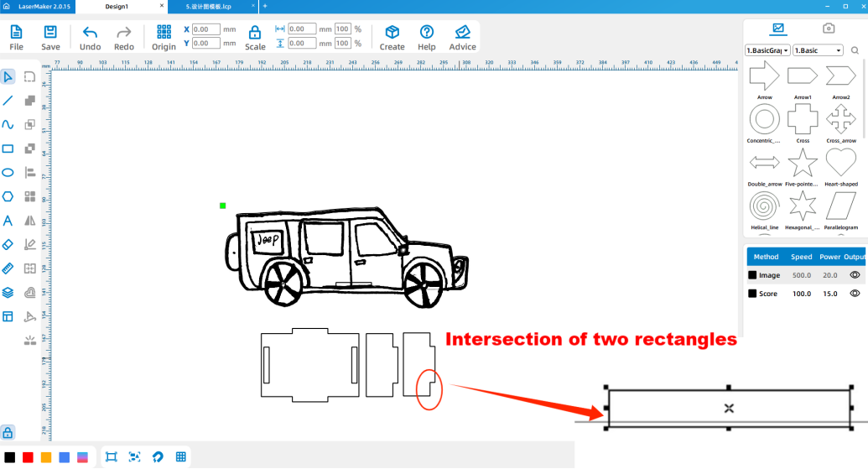Save the current design
This screenshot has width=868, height=469.
[50, 38]
